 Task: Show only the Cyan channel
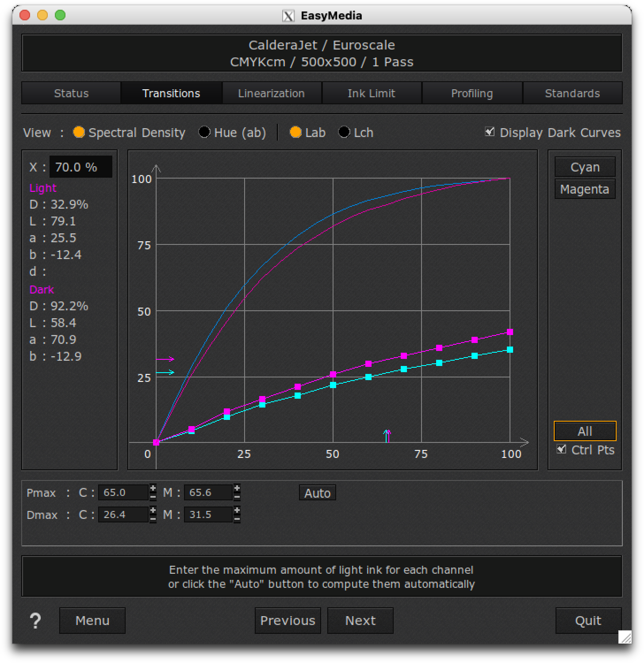(x=585, y=167)
